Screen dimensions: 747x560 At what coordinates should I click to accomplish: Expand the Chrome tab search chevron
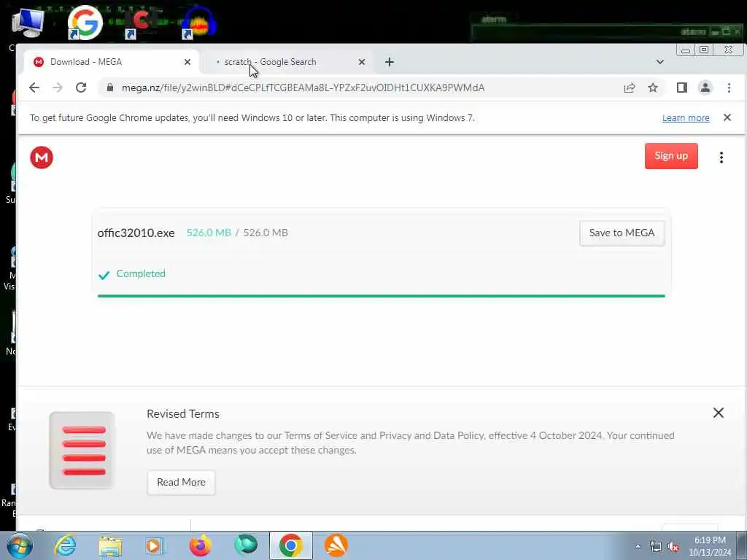[x=659, y=62]
